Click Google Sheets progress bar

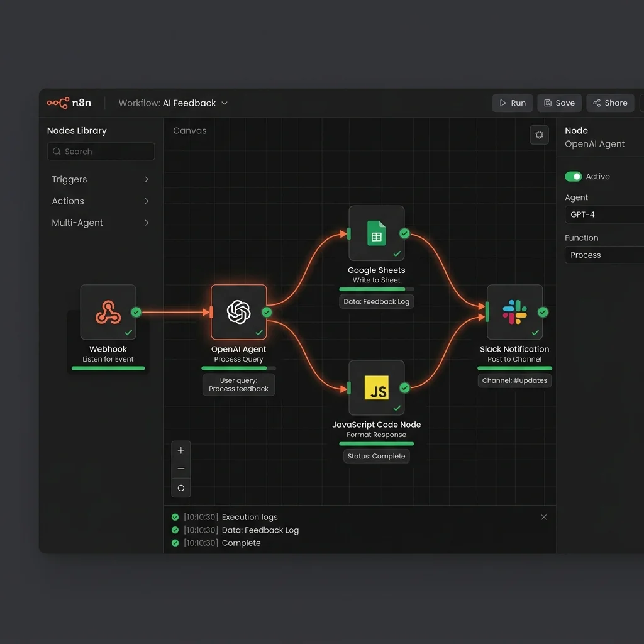tap(377, 289)
